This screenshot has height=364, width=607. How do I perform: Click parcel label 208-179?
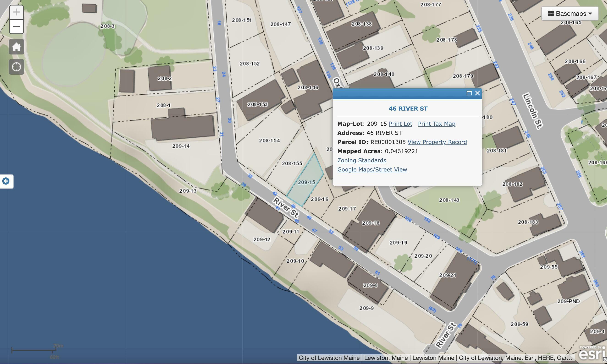point(463,76)
